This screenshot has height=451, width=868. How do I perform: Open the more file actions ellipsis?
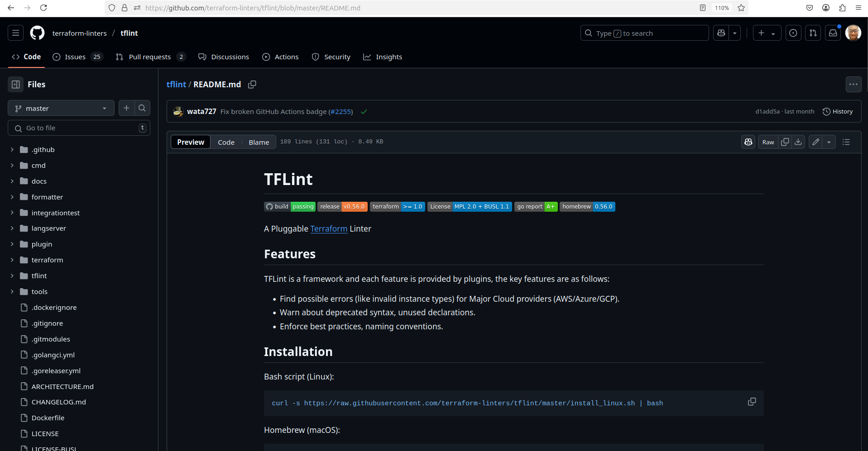click(854, 85)
